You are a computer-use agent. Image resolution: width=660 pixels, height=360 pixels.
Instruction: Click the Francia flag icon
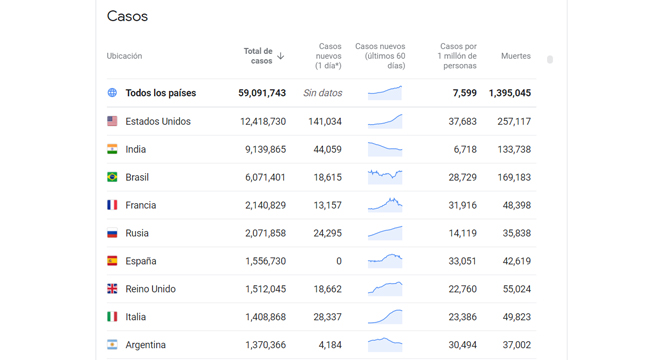click(x=112, y=205)
